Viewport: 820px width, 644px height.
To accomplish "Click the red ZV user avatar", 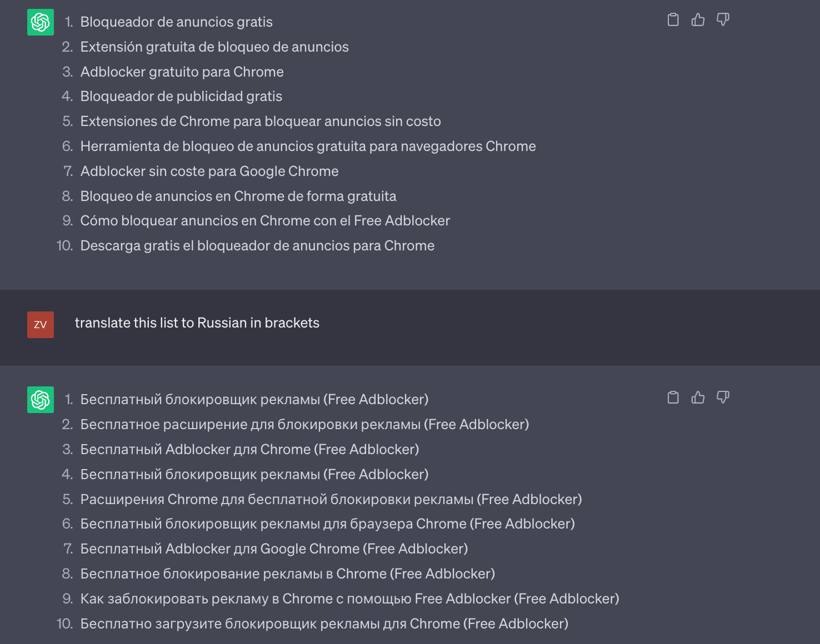I will pos(41,325).
